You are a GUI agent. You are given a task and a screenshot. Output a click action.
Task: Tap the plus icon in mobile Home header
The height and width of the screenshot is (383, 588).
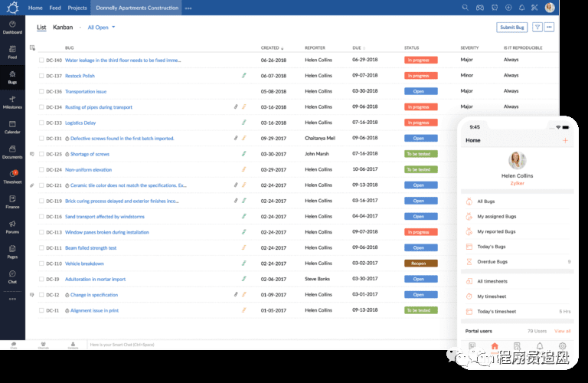click(x=565, y=140)
